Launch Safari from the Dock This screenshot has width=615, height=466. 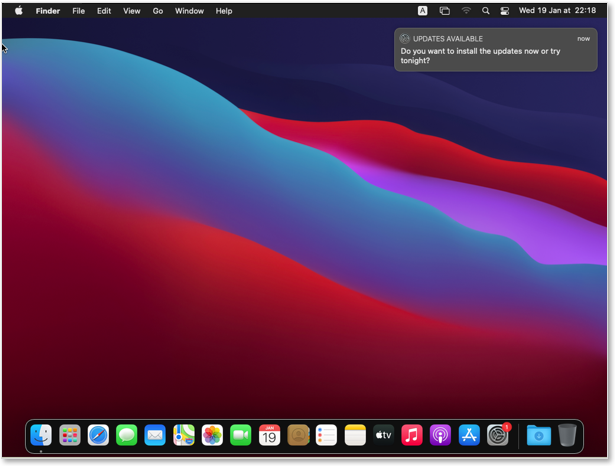click(98, 435)
